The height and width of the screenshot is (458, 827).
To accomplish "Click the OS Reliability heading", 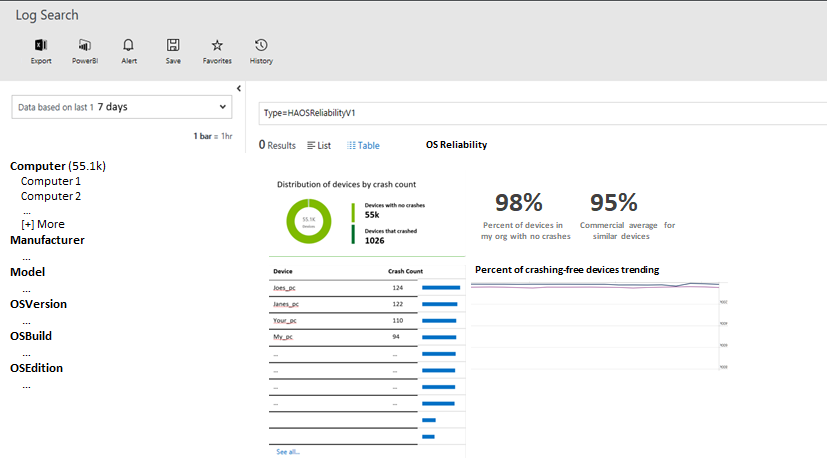I will coord(456,145).
